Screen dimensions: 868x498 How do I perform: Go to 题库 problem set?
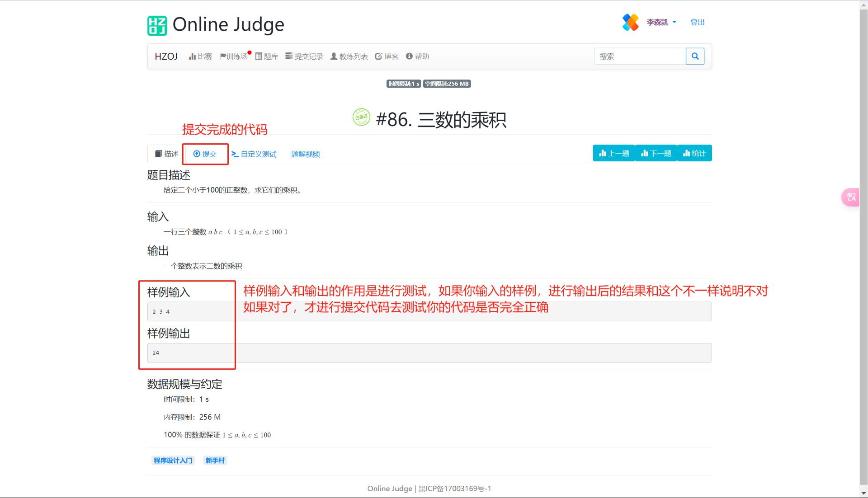point(267,56)
